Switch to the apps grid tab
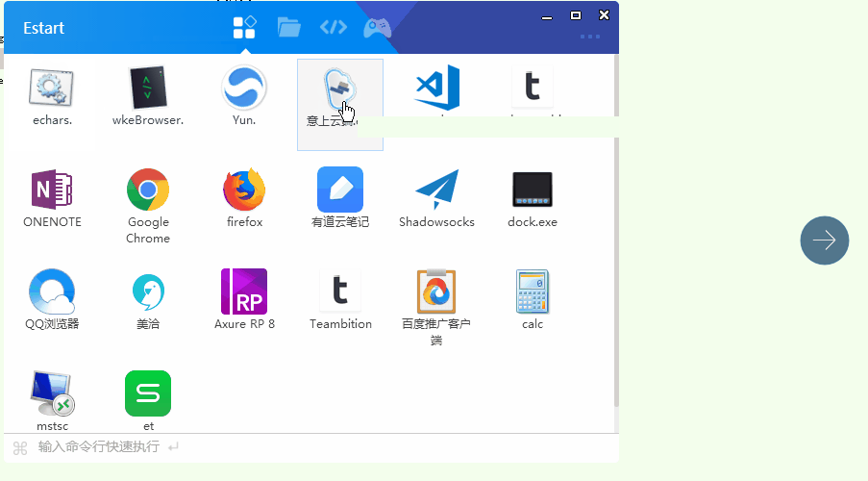The image size is (868, 481). 244,28
